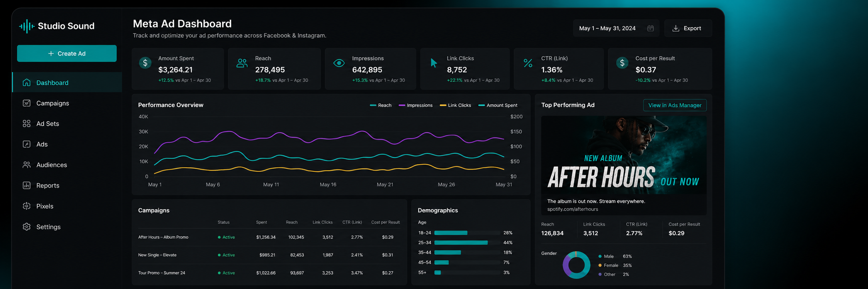This screenshot has width=868, height=289.
Task: Click the Reach people icon
Action: click(242, 63)
